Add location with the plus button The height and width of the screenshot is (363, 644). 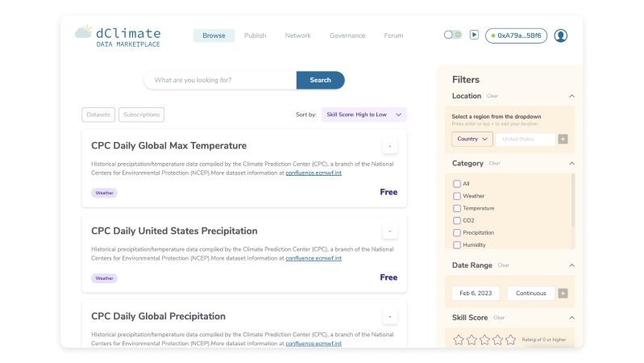[563, 139]
